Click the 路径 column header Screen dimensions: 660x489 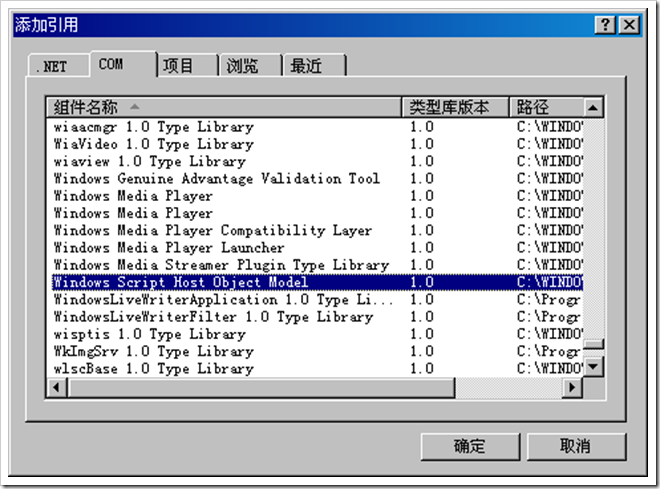tap(546, 107)
